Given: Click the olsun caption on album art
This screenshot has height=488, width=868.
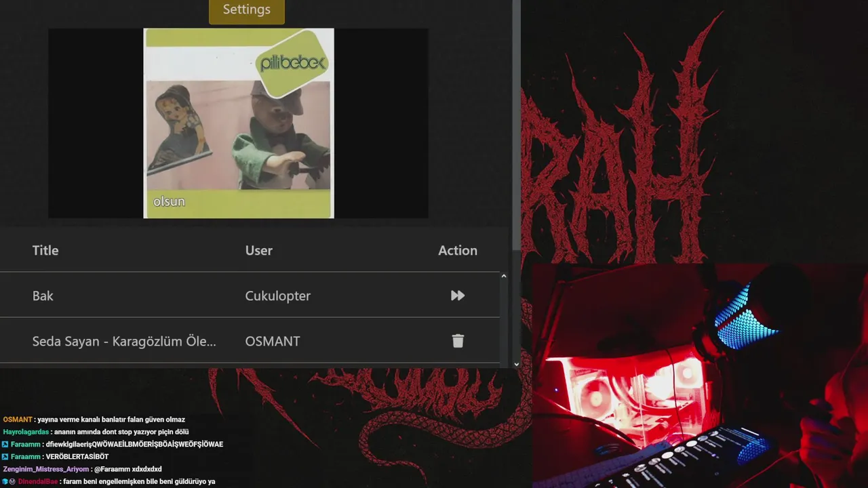Looking at the screenshot, I should pyautogui.click(x=169, y=201).
